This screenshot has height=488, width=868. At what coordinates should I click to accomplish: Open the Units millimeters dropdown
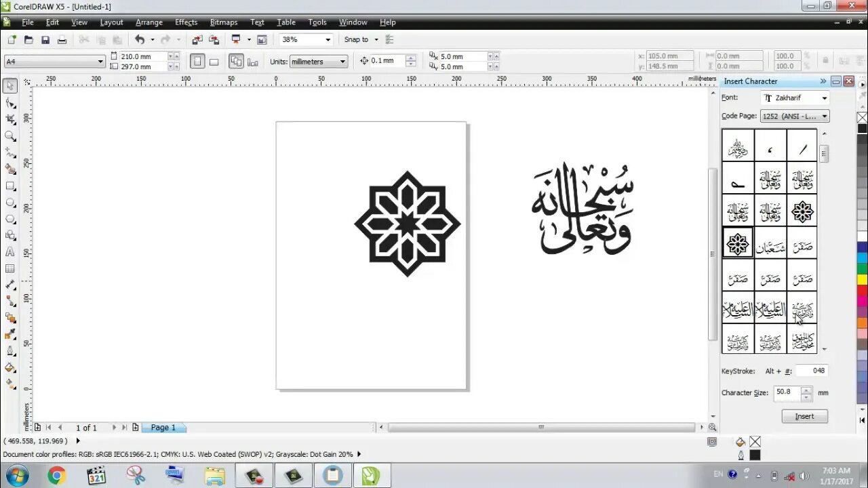click(x=342, y=62)
